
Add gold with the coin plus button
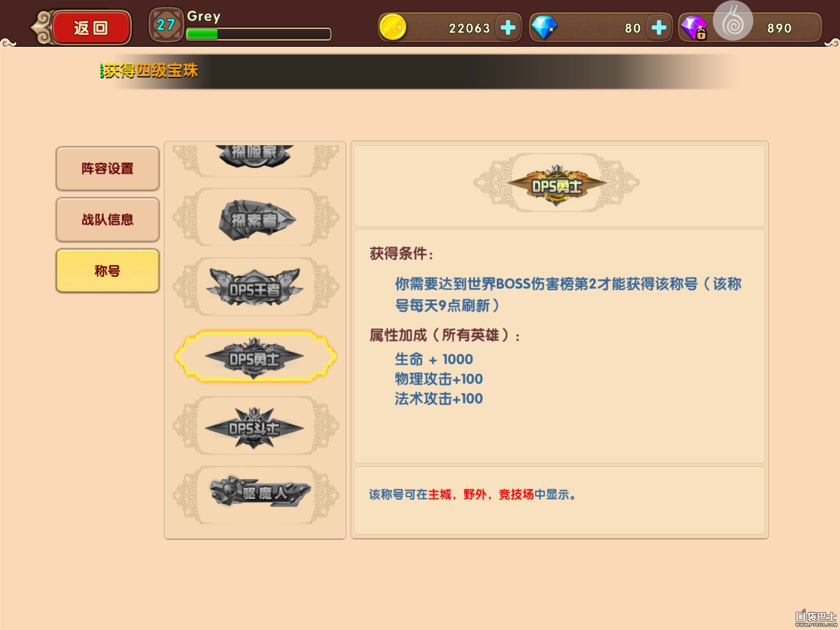[x=508, y=27]
